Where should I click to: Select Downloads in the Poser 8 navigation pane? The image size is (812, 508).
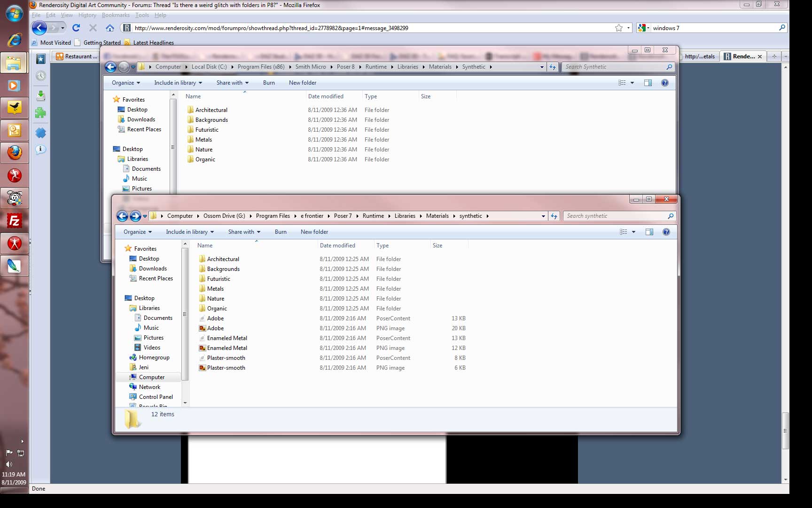[141, 119]
